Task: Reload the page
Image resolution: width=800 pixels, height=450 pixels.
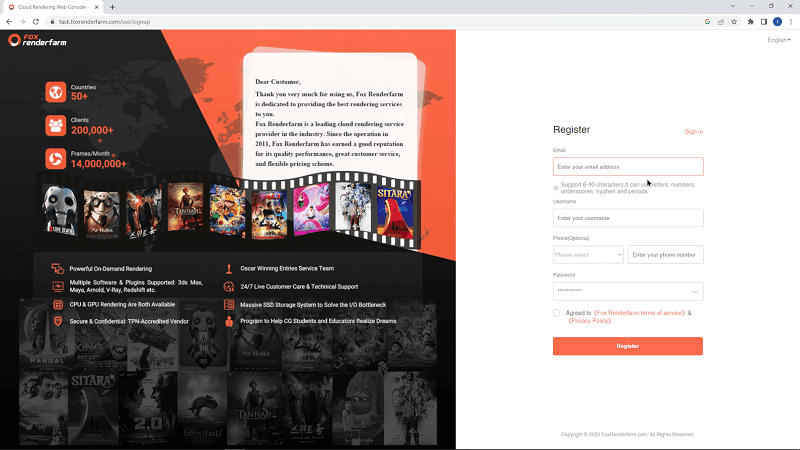Action: [x=36, y=21]
